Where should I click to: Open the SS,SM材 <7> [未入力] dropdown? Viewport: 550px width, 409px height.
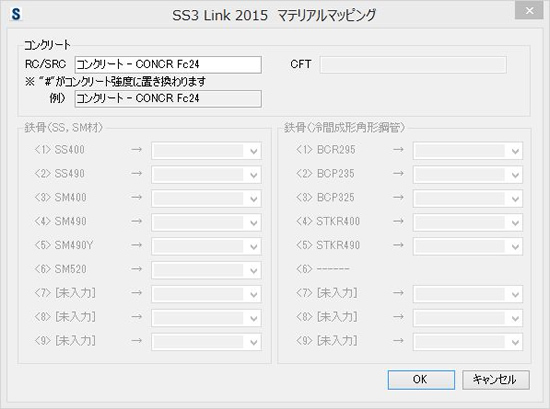click(x=206, y=294)
